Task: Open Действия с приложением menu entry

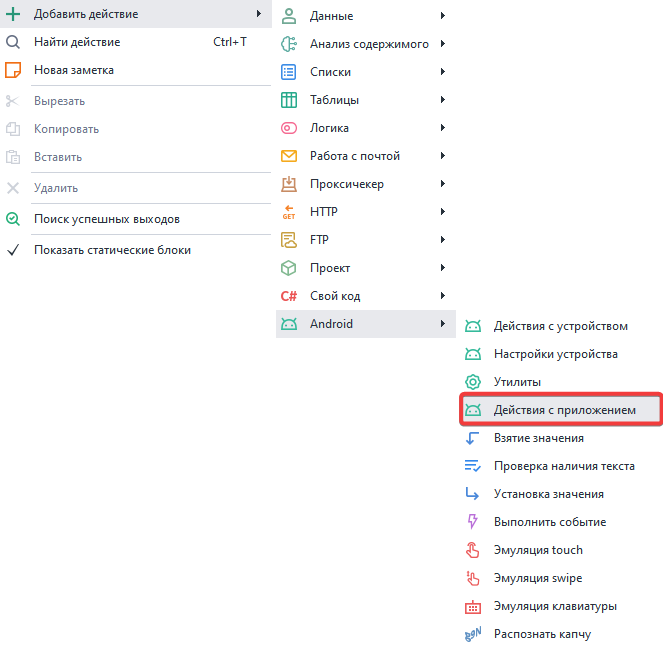Action: pos(564,410)
